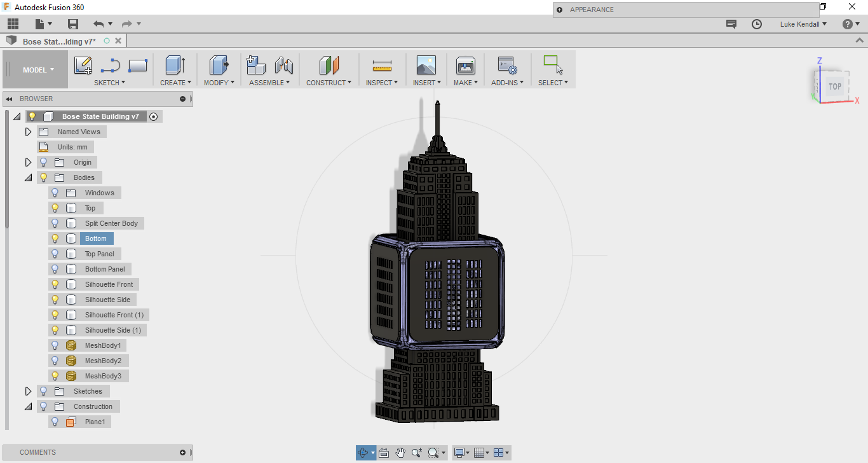Screen dimensions: 868x463
Task: Click the Measure inspect icon
Action: pyautogui.click(x=382, y=66)
